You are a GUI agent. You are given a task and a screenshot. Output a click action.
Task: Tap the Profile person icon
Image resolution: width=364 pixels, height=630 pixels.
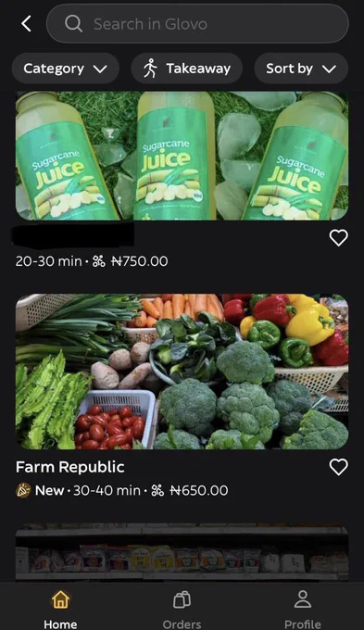(303, 599)
